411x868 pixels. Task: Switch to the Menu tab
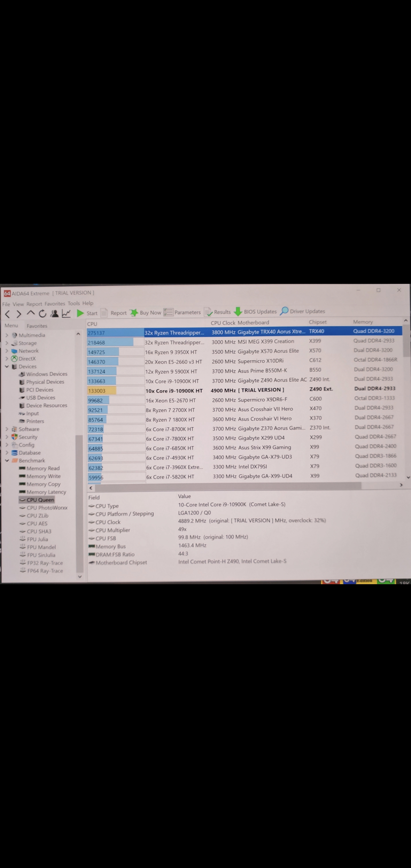tap(11, 325)
